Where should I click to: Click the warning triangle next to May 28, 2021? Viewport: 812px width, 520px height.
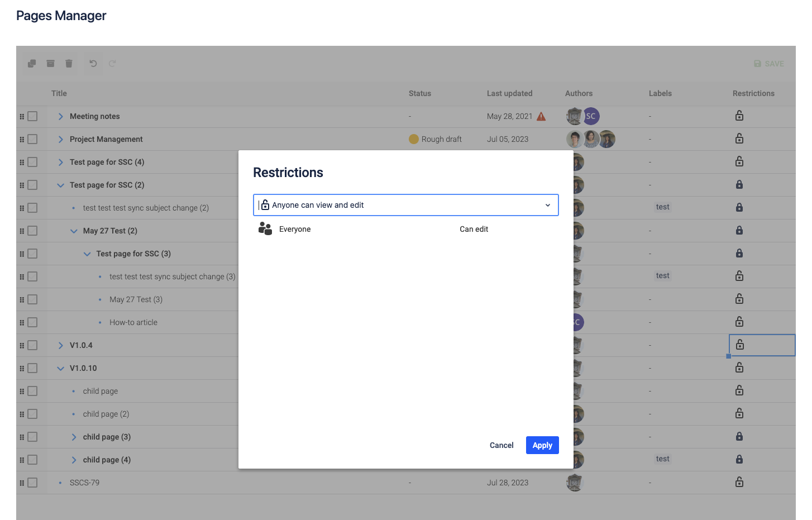(541, 117)
